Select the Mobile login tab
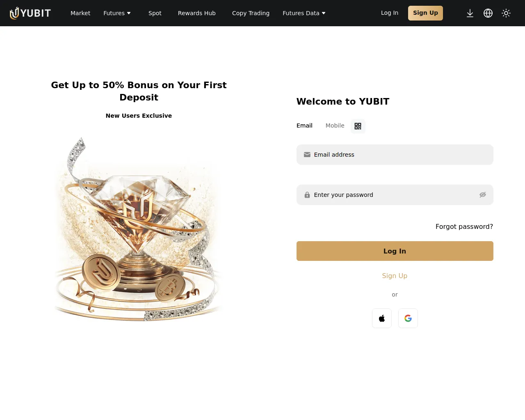 pyautogui.click(x=335, y=126)
